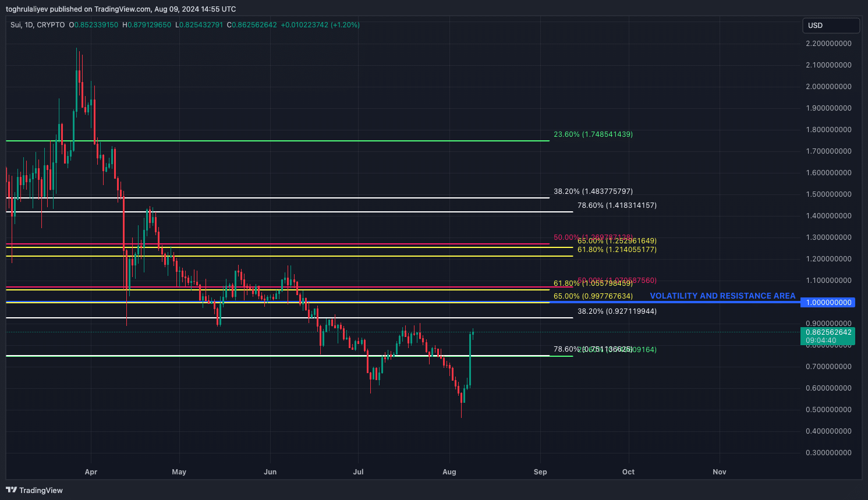Click the TradingView logo at bottom left

(x=34, y=490)
